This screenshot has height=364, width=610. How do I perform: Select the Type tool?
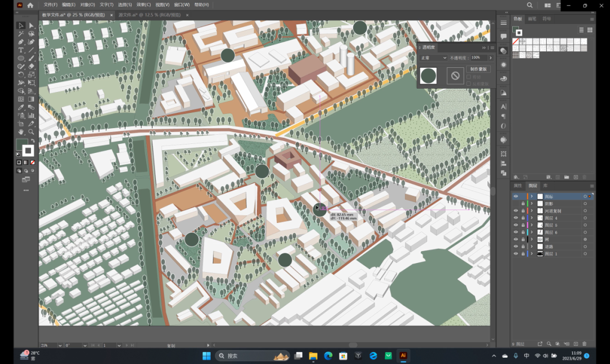pyautogui.click(x=21, y=50)
